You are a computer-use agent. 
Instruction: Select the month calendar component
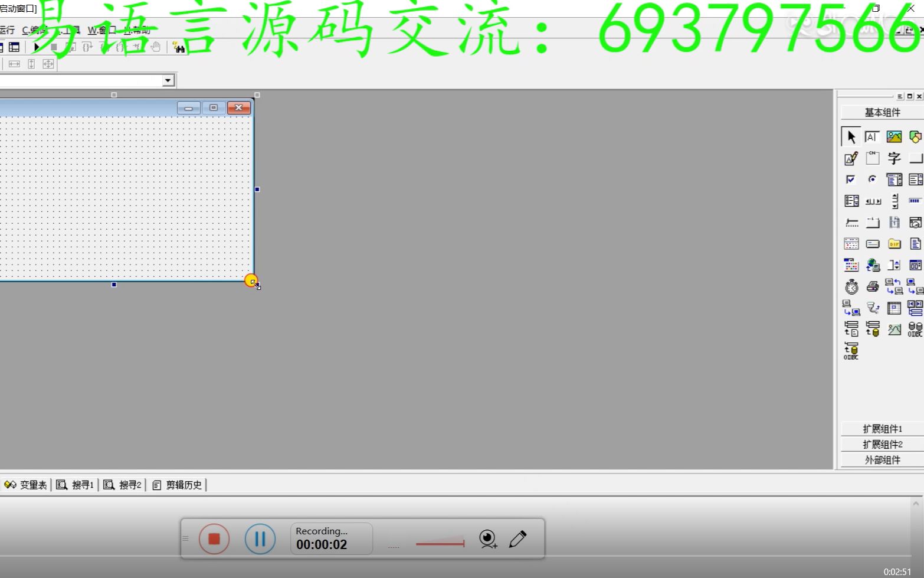point(851,244)
